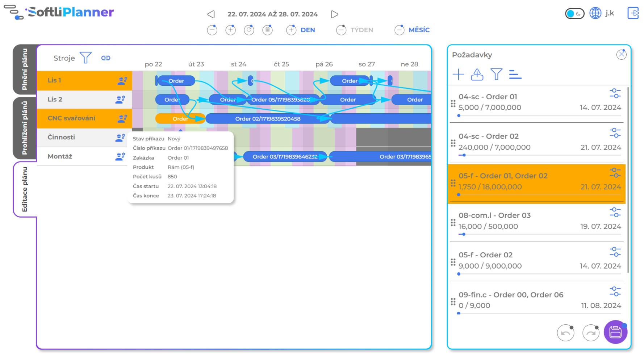The width and height of the screenshot is (644, 362).
Task: Switch to DEN view
Action: [x=301, y=30]
